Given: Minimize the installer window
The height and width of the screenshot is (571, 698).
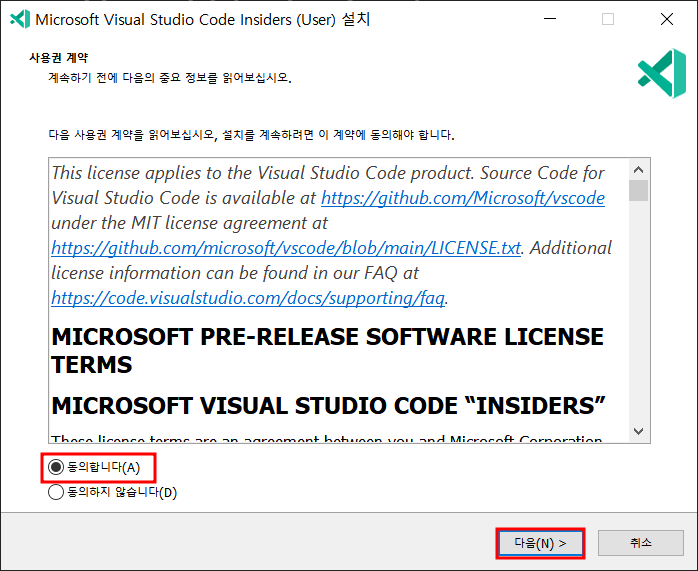Looking at the screenshot, I should [x=550, y=19].
